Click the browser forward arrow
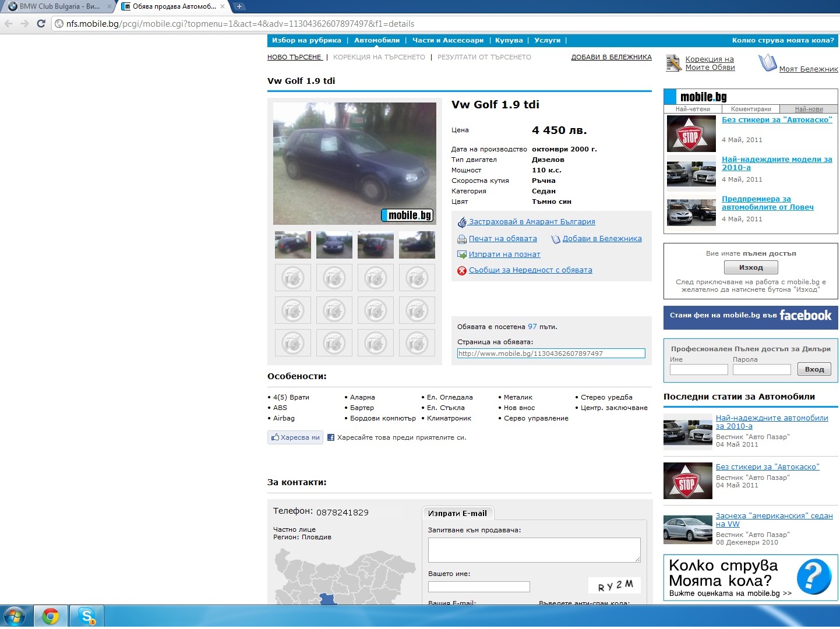The height and width of the screenshot is (629, 840). [x=24, y=24]
